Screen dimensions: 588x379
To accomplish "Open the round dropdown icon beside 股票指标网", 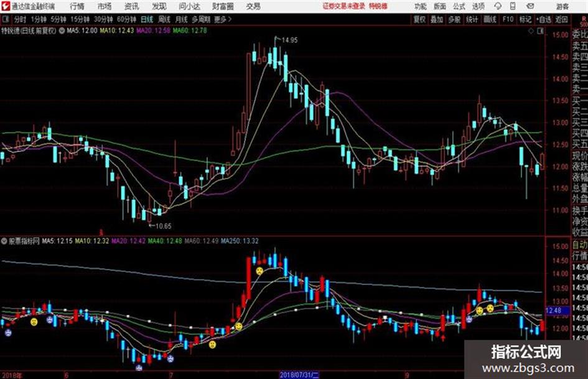I will coord(4,241).
